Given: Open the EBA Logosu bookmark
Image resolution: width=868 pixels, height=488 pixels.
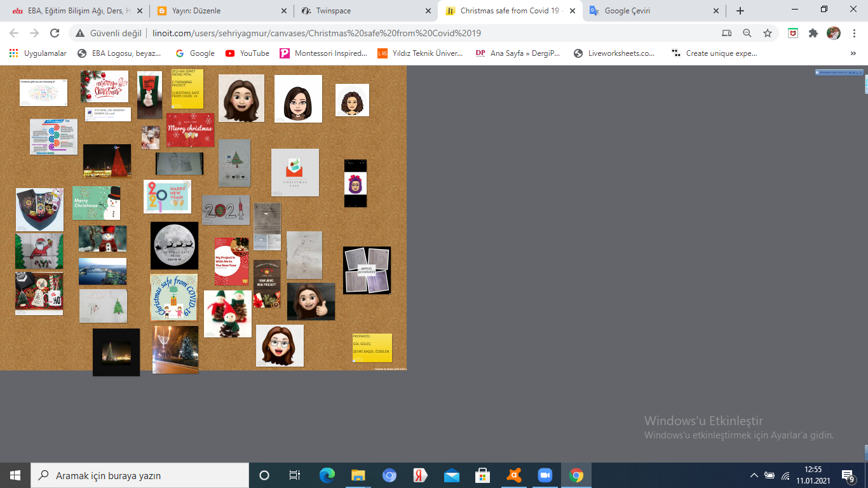Looking at the screenshot, I should tap(119, 53).
